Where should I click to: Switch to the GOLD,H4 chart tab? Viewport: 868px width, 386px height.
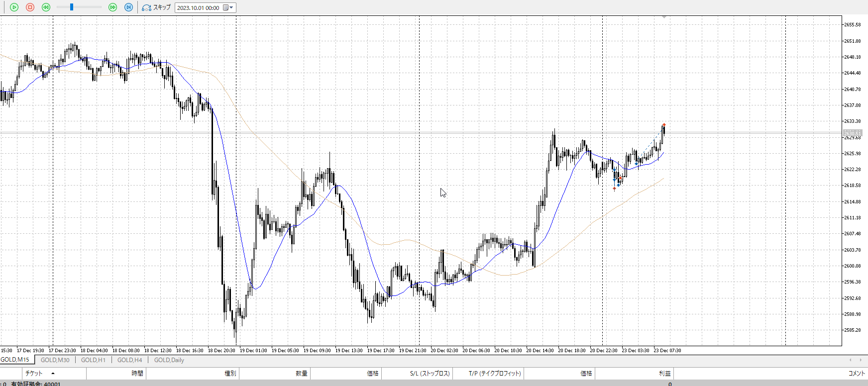(x=129, y=360)
